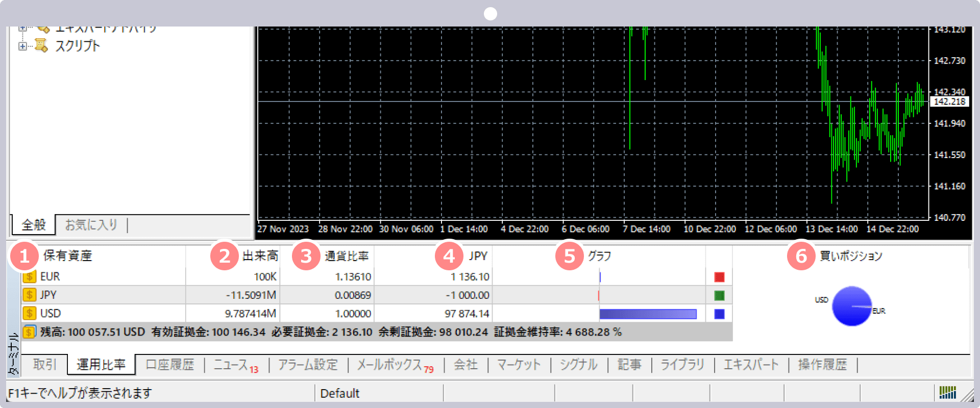Click the JPY currency coin icon
Image resolution: width=980 pixels, height=408 pixels.
[30, 295]
